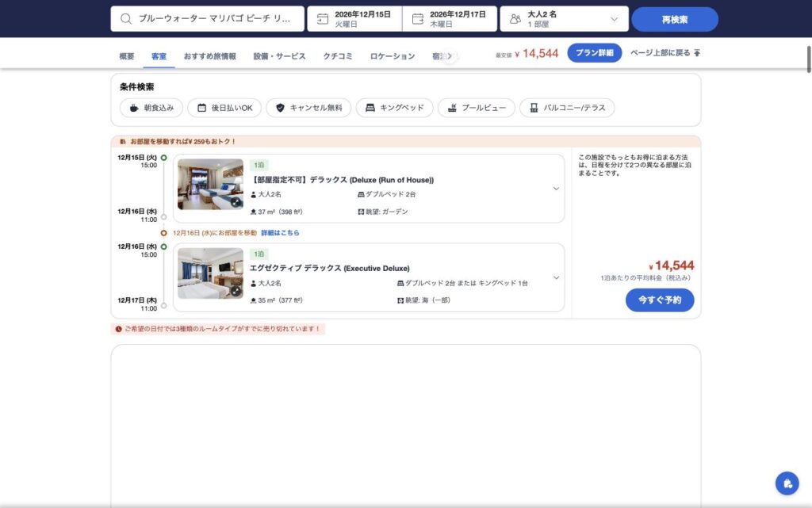Screen dimensions: 812x508
Task: Toggle the キャンセル無料 filter
Action: [308, 108]
